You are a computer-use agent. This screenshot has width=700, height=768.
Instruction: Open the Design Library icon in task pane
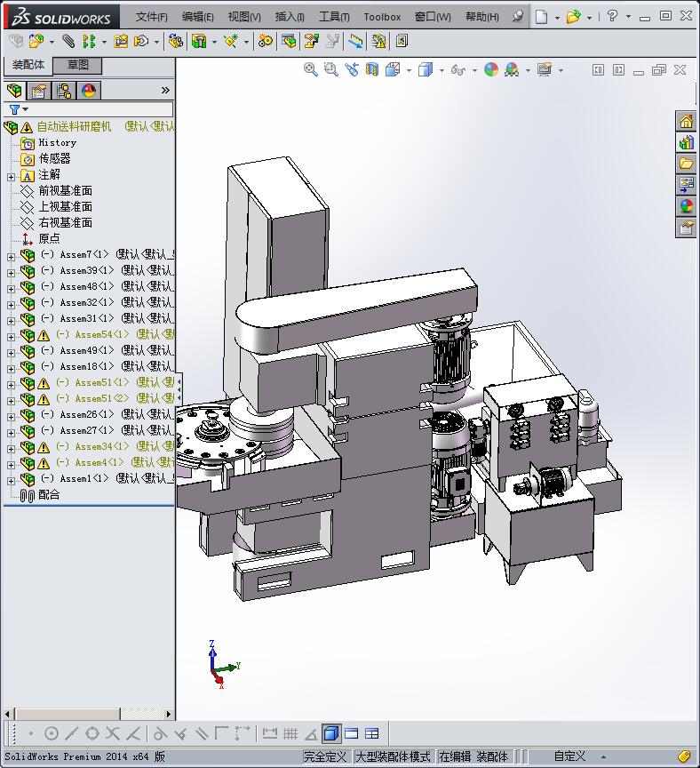[x=686, y=142]
